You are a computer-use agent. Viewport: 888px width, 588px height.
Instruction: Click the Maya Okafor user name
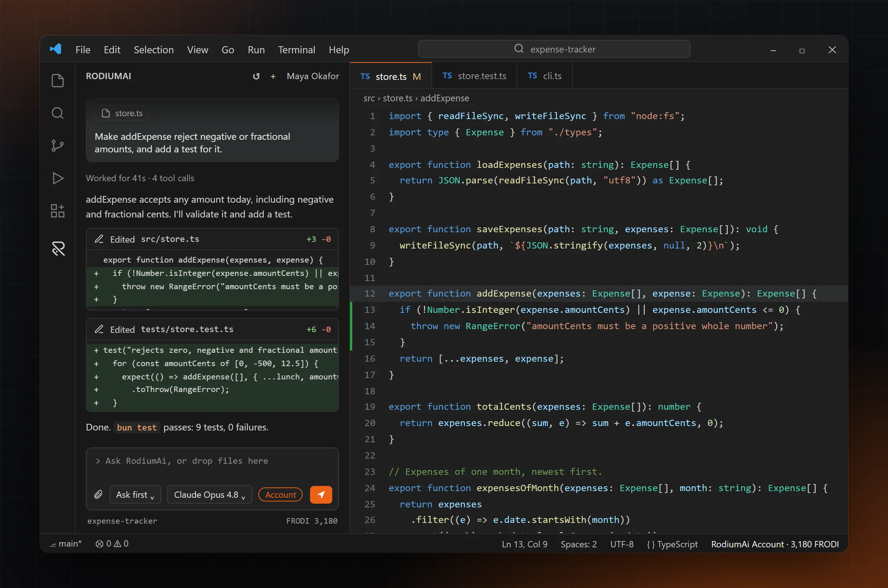coord(313,76)
